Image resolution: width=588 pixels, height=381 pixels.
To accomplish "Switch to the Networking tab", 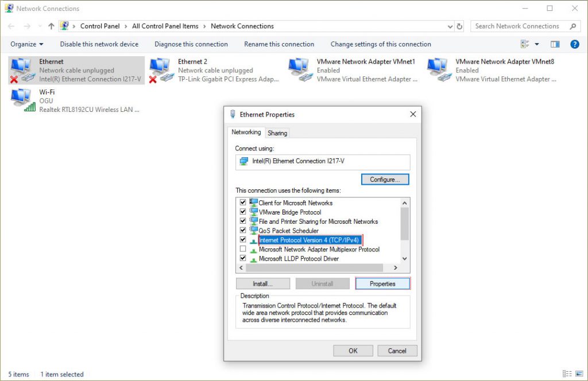I will 246,132.
